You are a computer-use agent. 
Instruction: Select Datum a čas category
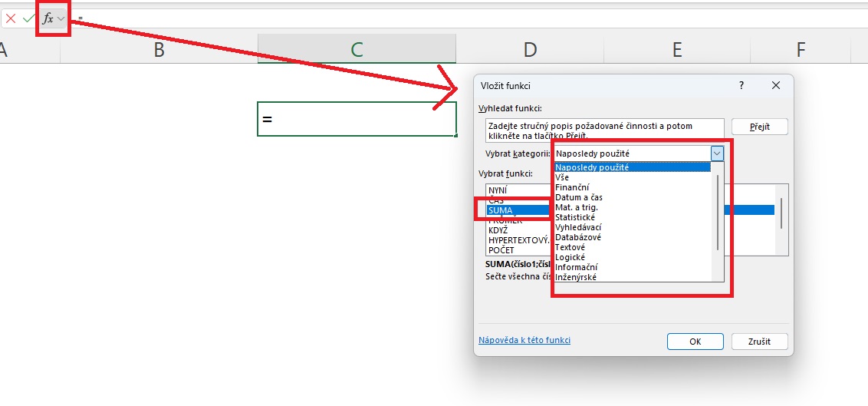pyautogui.click(x=579, y=197)
